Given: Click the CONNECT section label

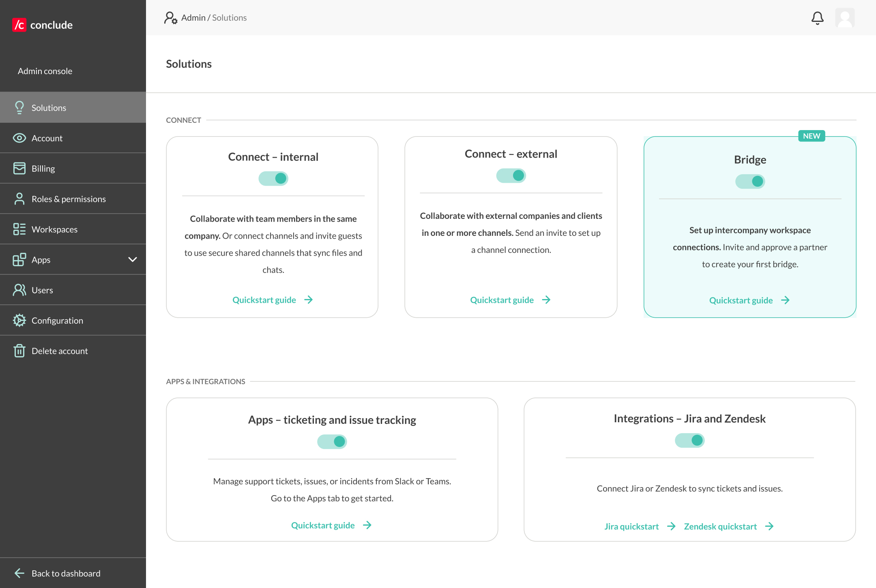Looking at the screenshot, I should 183,120.
